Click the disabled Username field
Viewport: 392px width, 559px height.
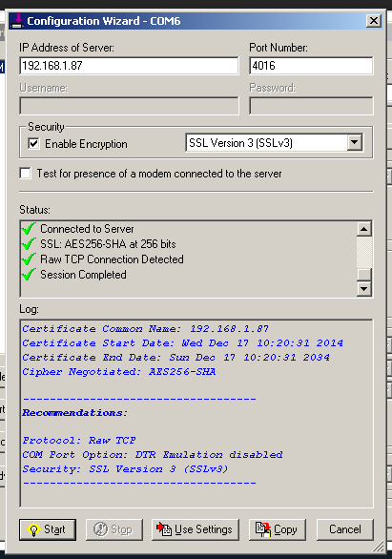(x=129, y=106)
